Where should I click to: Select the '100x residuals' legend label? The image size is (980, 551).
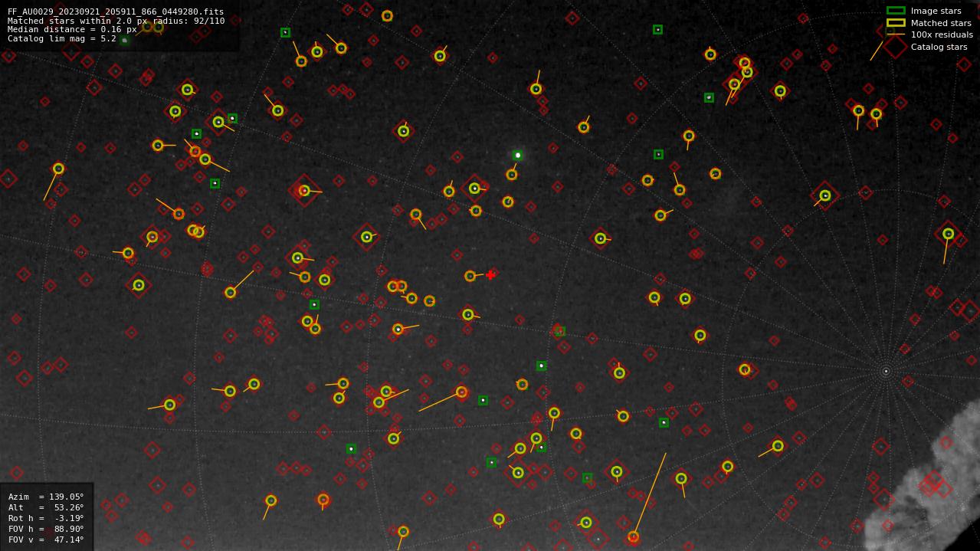942,34
